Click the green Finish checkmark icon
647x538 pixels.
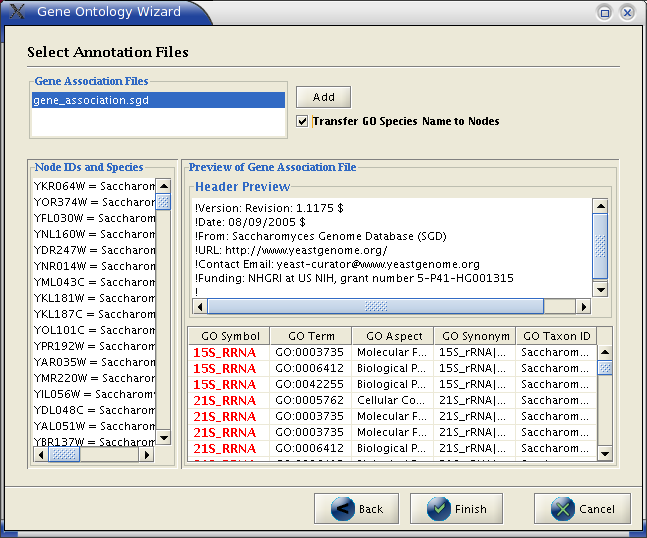pyautogui.click(x=440, y=508)
